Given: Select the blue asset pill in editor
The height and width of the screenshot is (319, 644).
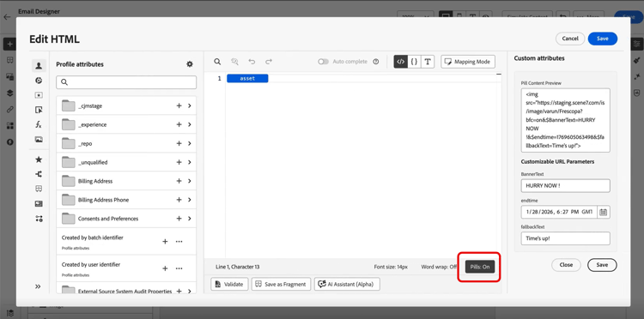Looking at the screenshot, I should click(247, 78).
